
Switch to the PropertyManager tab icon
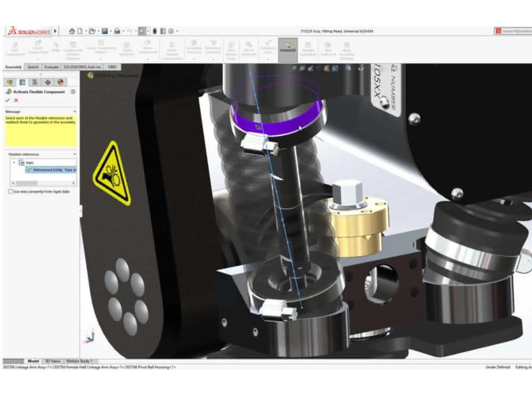[x=22, y=82]
